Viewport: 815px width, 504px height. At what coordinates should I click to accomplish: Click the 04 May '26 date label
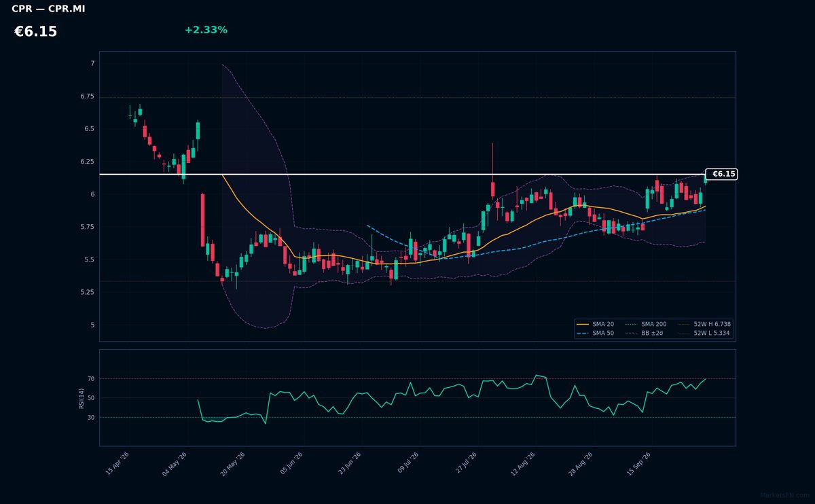(174, 464)
